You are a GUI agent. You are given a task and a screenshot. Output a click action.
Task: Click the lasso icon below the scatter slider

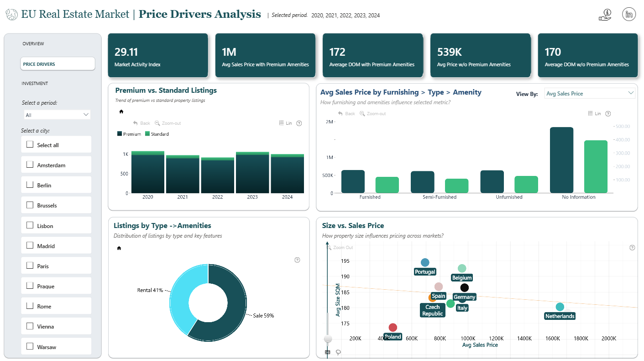(x=338, y=352)
